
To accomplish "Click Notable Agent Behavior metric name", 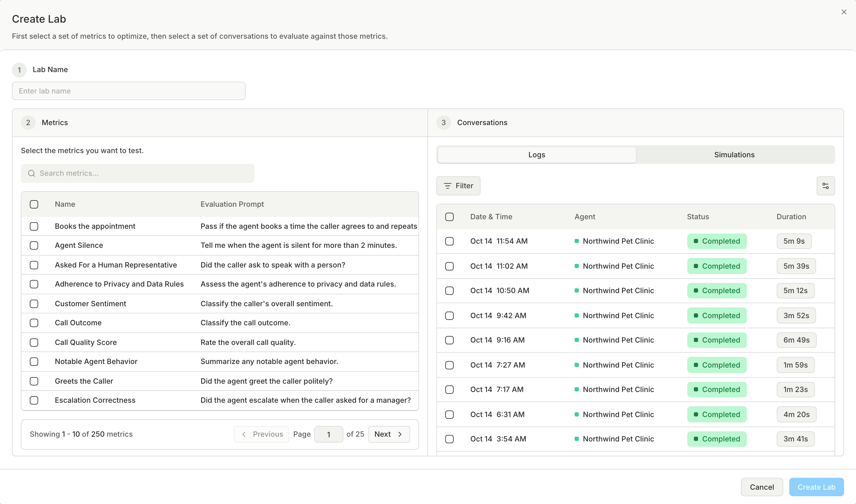I will [x=96, y=361].
